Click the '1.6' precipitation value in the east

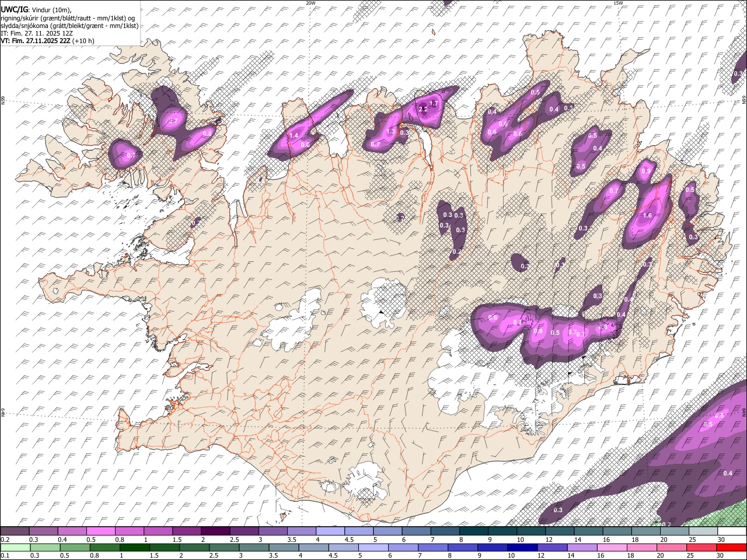pos(647,215)
